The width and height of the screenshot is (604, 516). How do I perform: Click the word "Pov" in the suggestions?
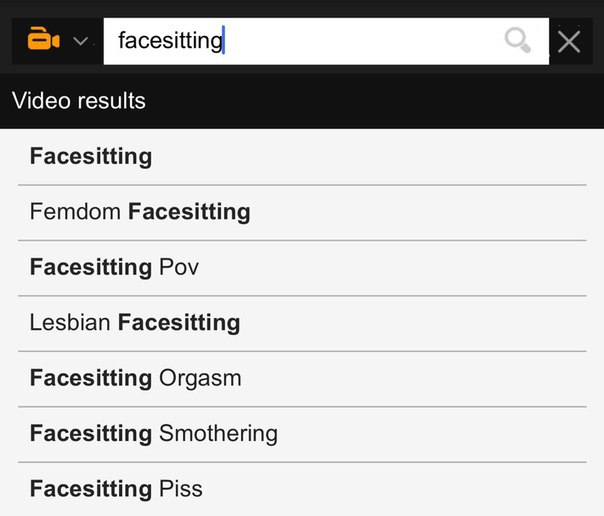tap(179, 267)
